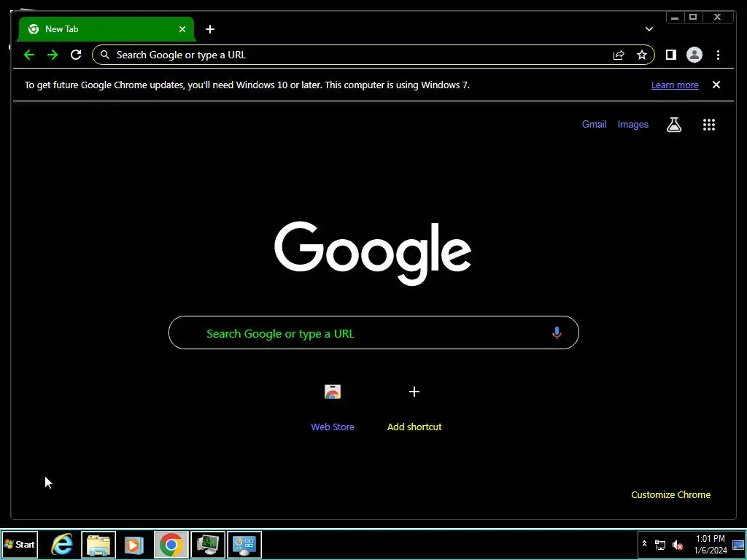This screenshot has width=747, height=560.
Task: Open the control panel taskbar icon
Action: coord(244,544)
